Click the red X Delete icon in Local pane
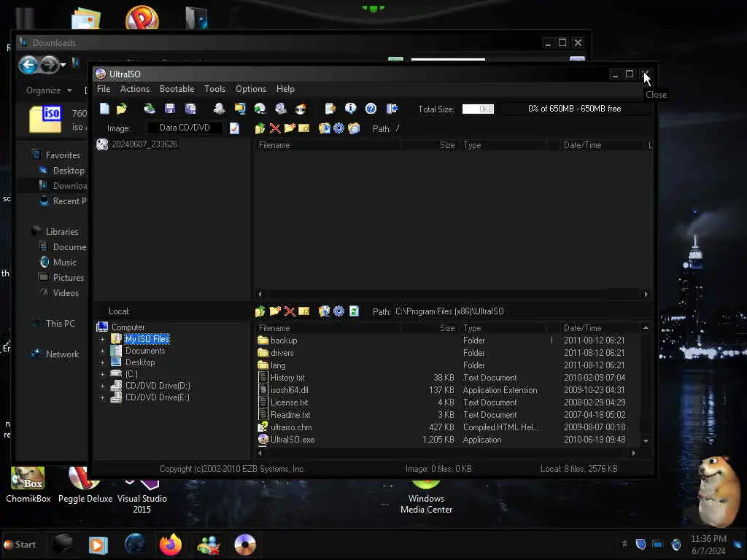 (x=290, y=311)
